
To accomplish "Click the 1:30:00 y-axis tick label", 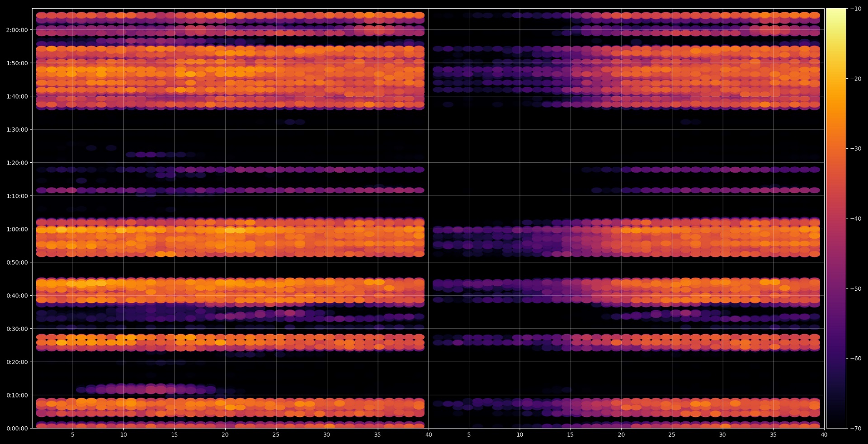I will point(17,129).
